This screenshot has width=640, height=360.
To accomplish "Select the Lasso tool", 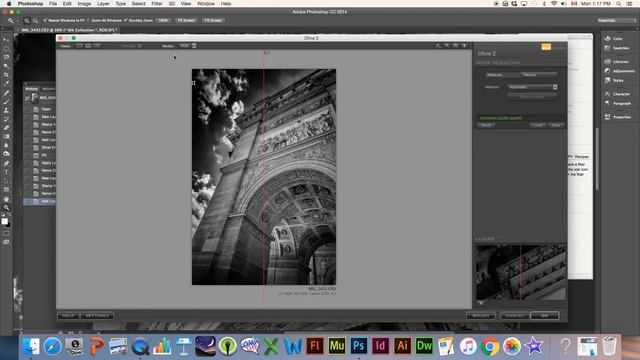I will [x=6, y=58].
